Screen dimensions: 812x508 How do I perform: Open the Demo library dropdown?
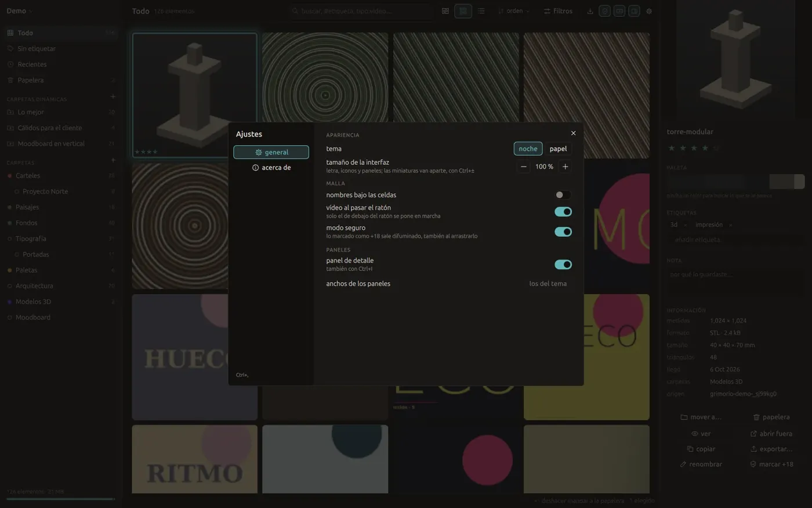tap(19, 11)
